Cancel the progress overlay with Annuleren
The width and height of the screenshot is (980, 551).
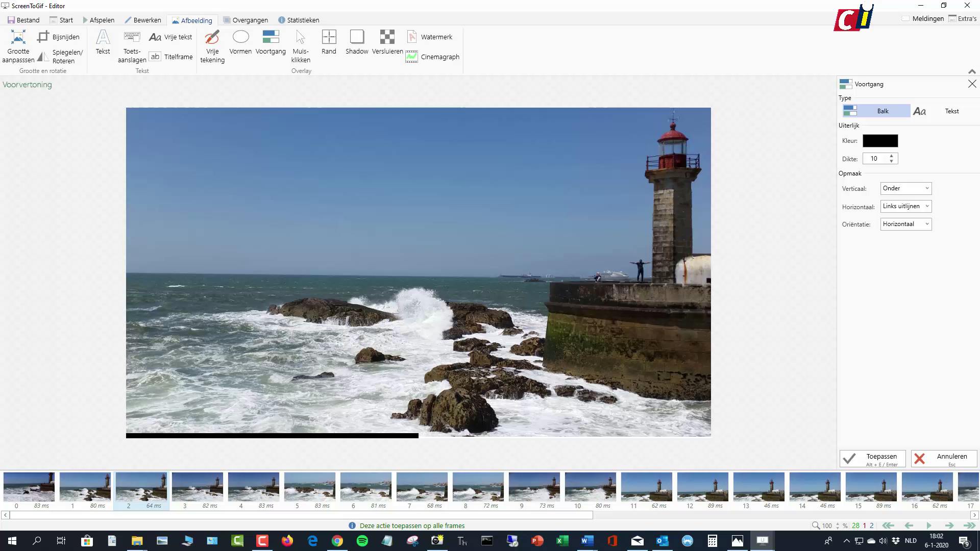point(943,458)
